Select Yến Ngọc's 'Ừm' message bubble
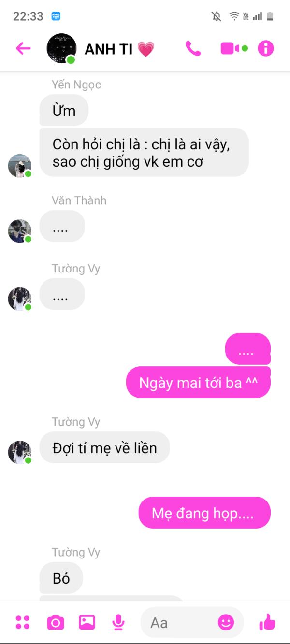The height and width of the screenshot is (644, 290). pos(64,110)
